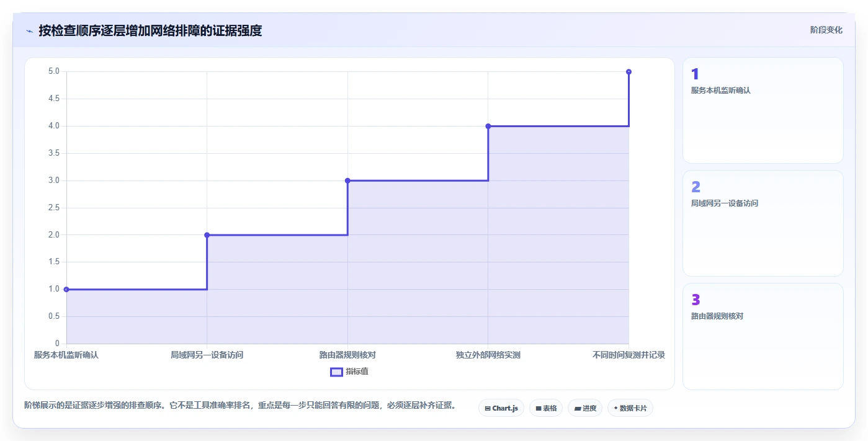The width and height of the screenshot is (868, 441).
Task: Click the stage card number 3
Action: click(x=696, y=300)
